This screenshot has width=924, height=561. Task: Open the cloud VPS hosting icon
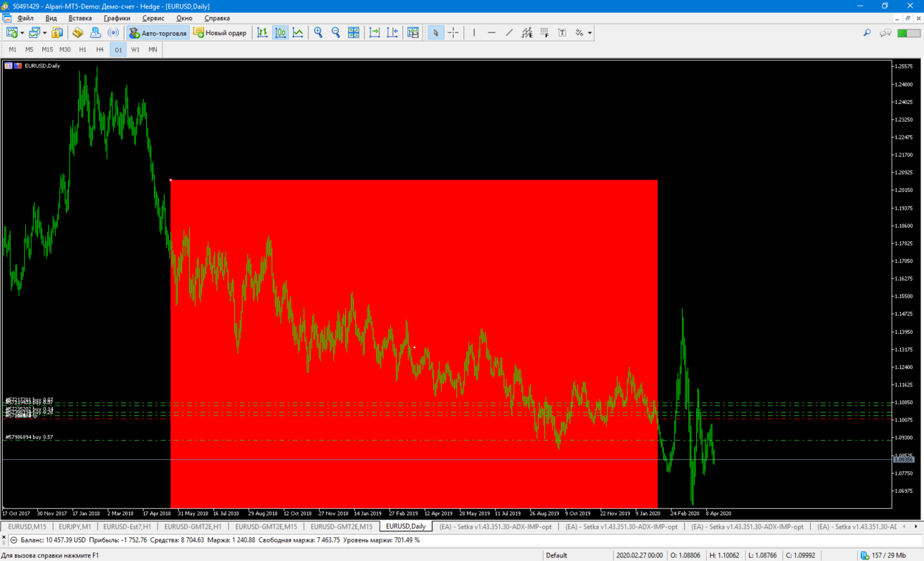point(95,33)
